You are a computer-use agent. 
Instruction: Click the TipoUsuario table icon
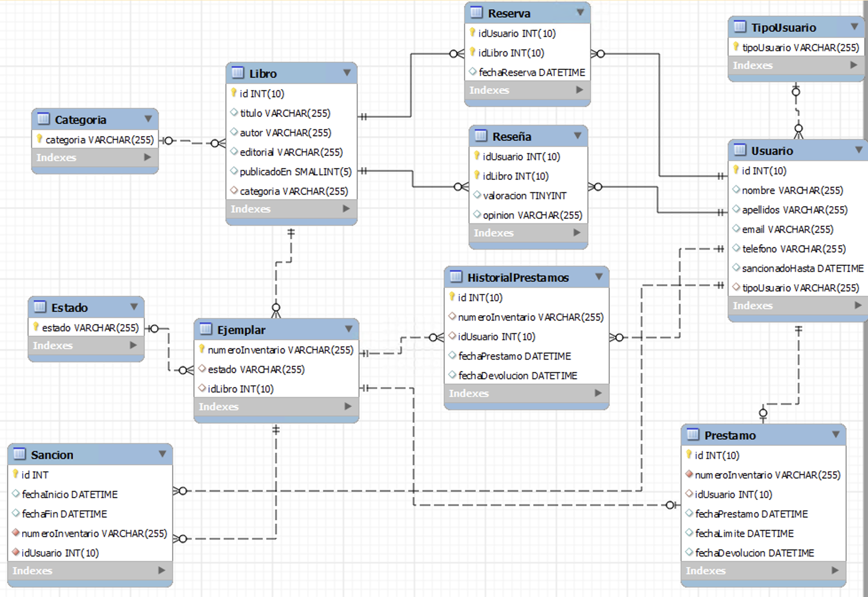740,27
